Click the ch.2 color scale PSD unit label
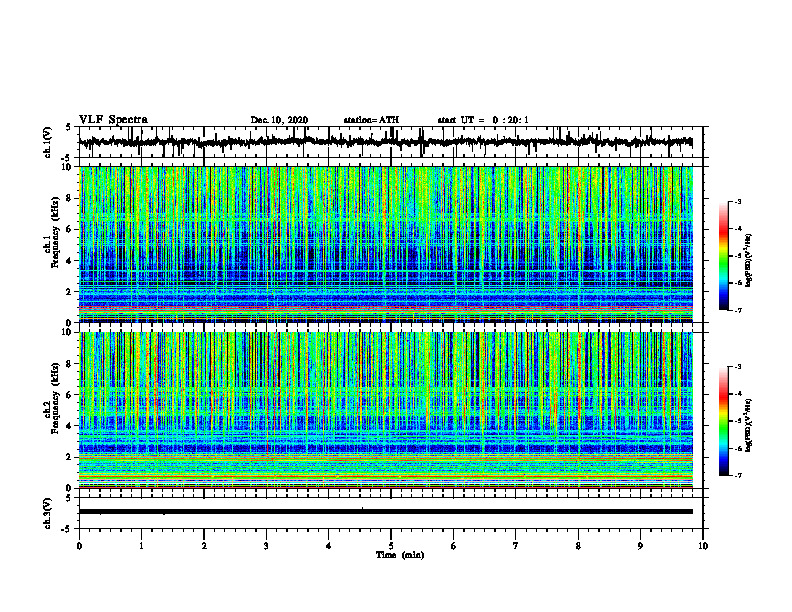 [x=750, y=426]
